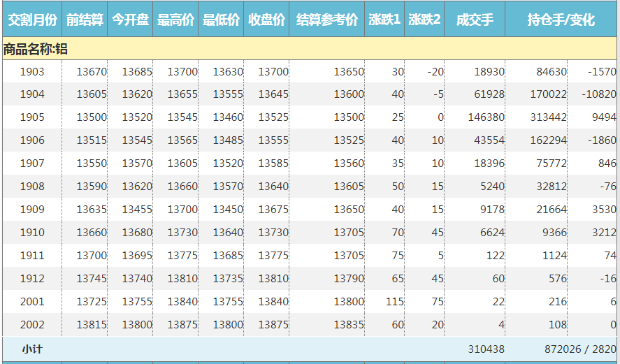This screenshot has height=364, width=620.
Task: Click the 交割月份 column header
Action: pos(32,20)
